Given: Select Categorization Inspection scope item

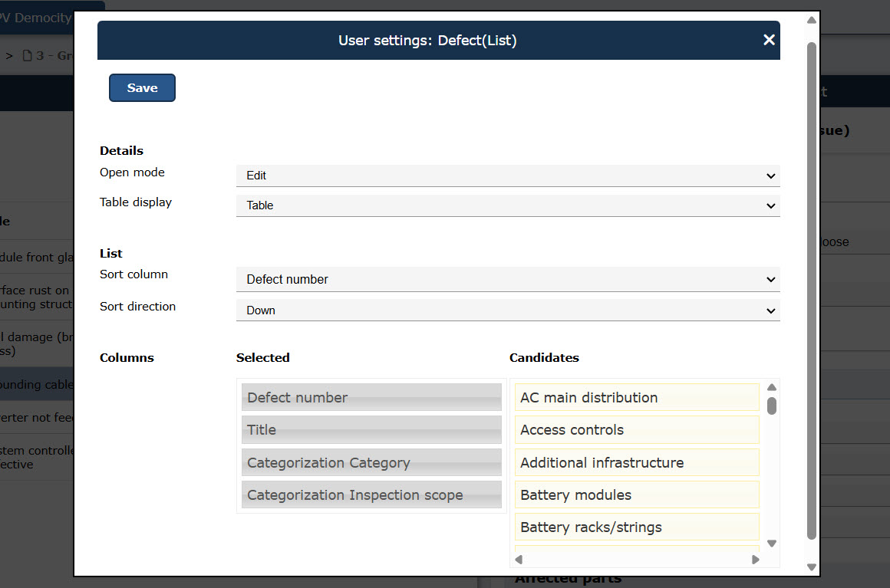Looking at the screenshot, I should (371, 495).
